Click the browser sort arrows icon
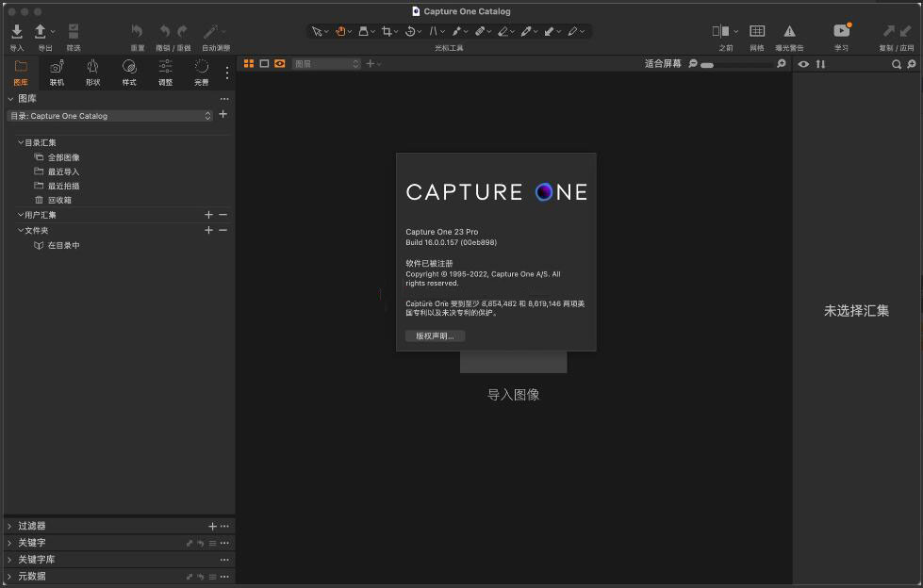923x588 pixels. [820, 64]
